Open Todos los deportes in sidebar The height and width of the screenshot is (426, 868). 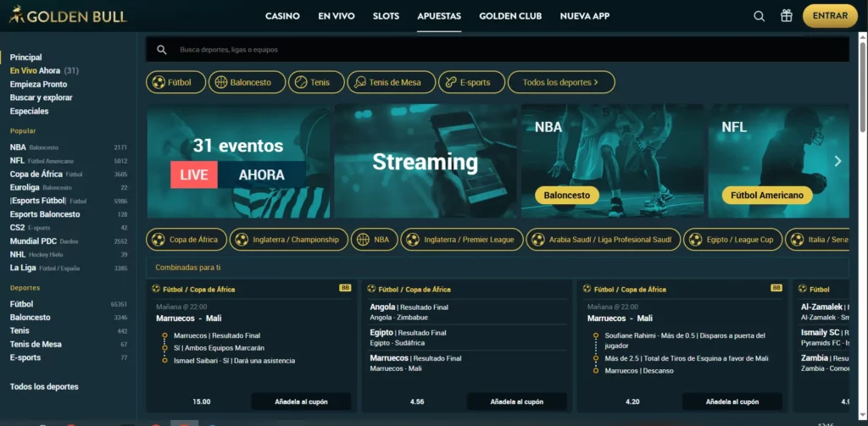(44, 387)
